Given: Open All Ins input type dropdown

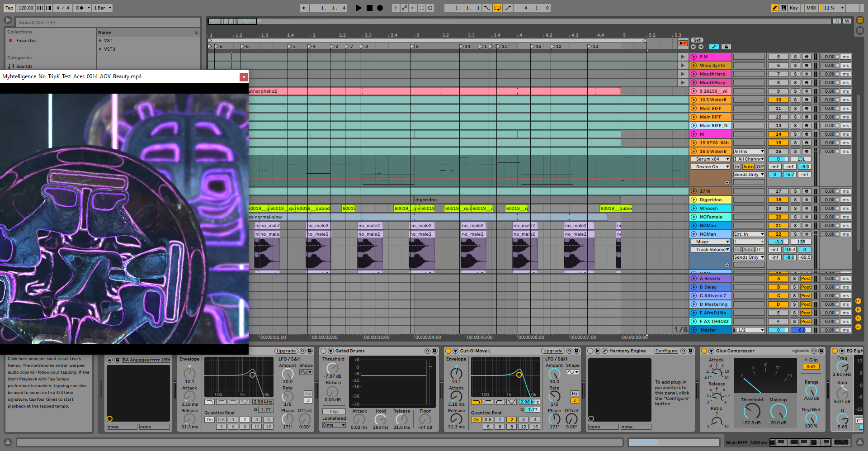Looking at the screenshot, I should pyautogui.click(x=749, y=152).
